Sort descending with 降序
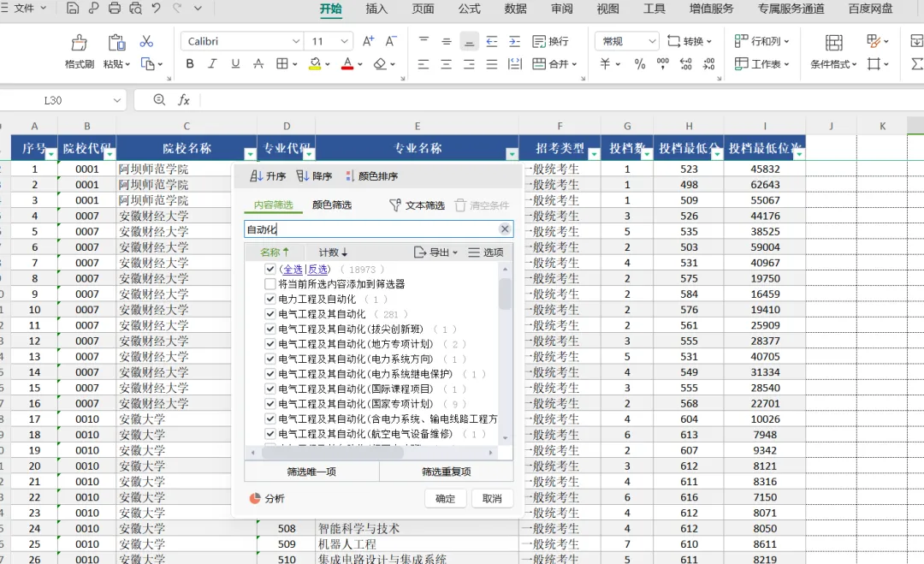This screenshot has height=564, width=924. coord(314,176)
